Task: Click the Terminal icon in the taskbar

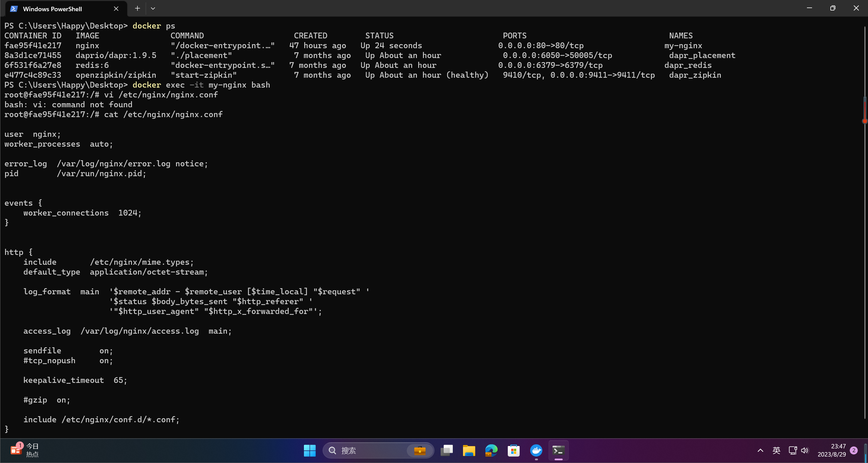Action: [558, 450]
